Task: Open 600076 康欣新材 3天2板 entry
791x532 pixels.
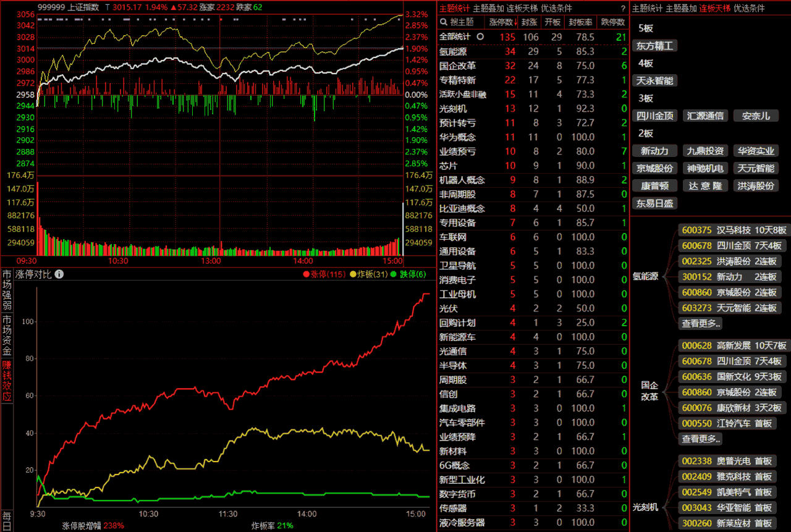Action: (x=734, y=407)
